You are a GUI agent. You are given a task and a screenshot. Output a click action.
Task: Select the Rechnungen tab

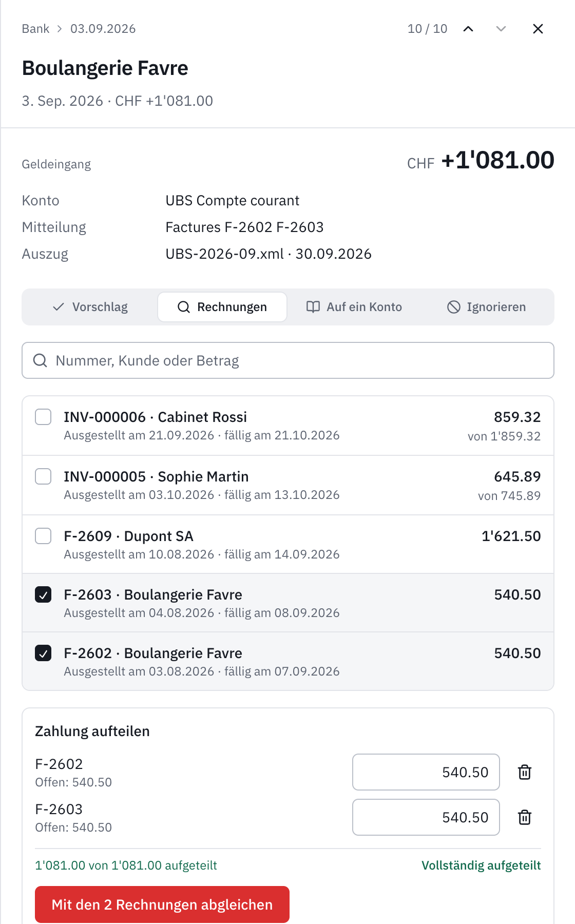point(222,307)
